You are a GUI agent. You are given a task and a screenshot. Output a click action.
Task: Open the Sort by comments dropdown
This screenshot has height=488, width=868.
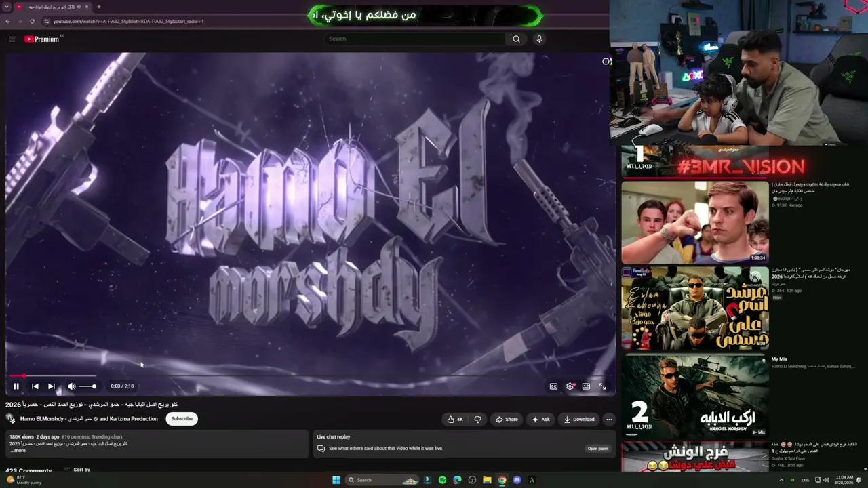click(77, 470)
